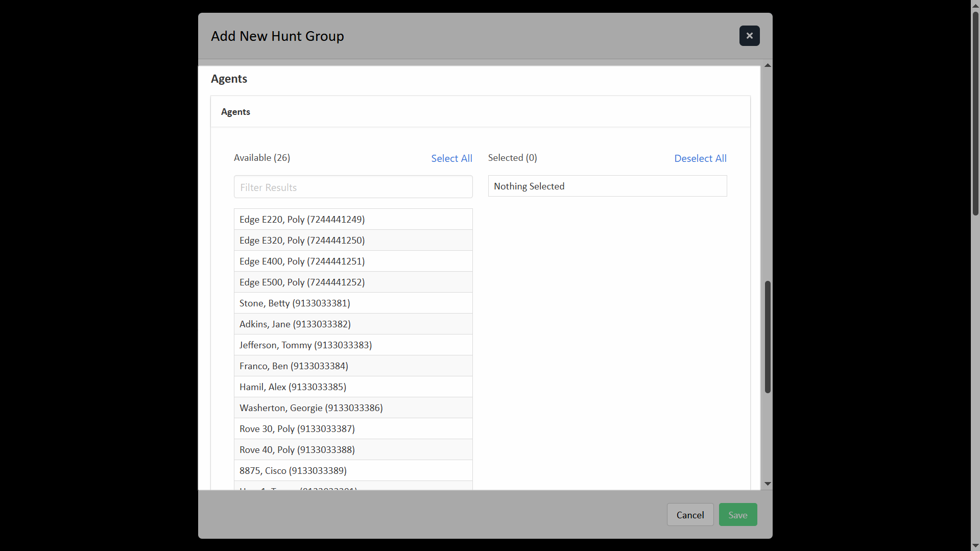This screenshot has width=980, height=551.
Task: Focus the Filter Results input field
Action: point(353,187)
